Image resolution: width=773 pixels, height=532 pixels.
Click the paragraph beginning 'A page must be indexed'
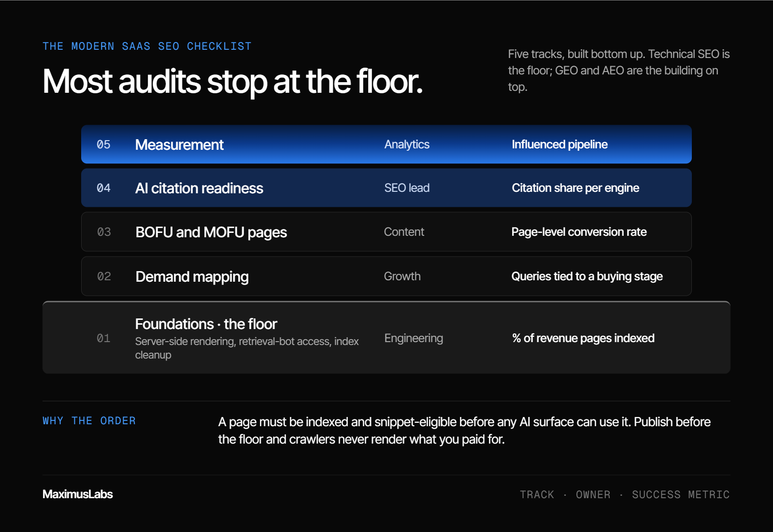pos(464,431)
